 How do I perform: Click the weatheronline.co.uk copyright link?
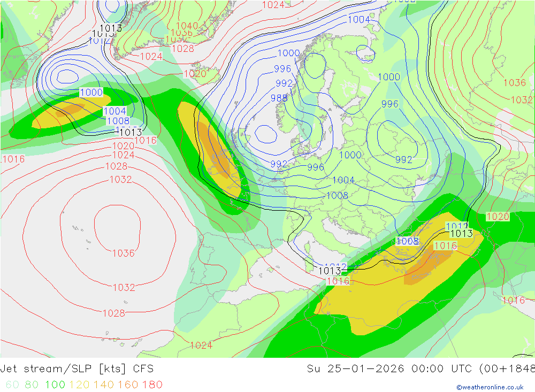(x=490, y=387)
